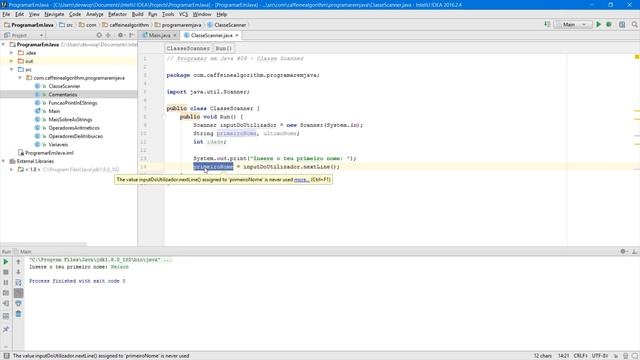This screenshot has height=360, width=640.
Task: Close the Main.java tab
Action: point(175,36)
